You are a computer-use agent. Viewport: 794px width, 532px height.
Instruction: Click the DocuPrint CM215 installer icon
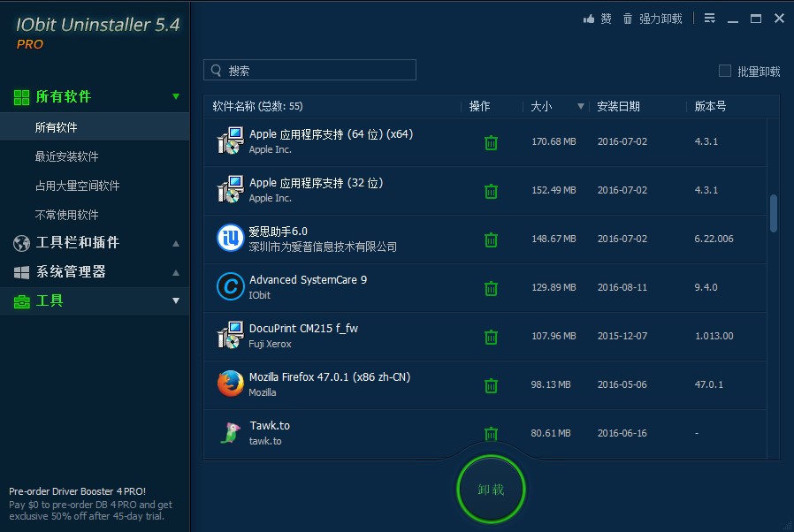click(x=231, y=335)
